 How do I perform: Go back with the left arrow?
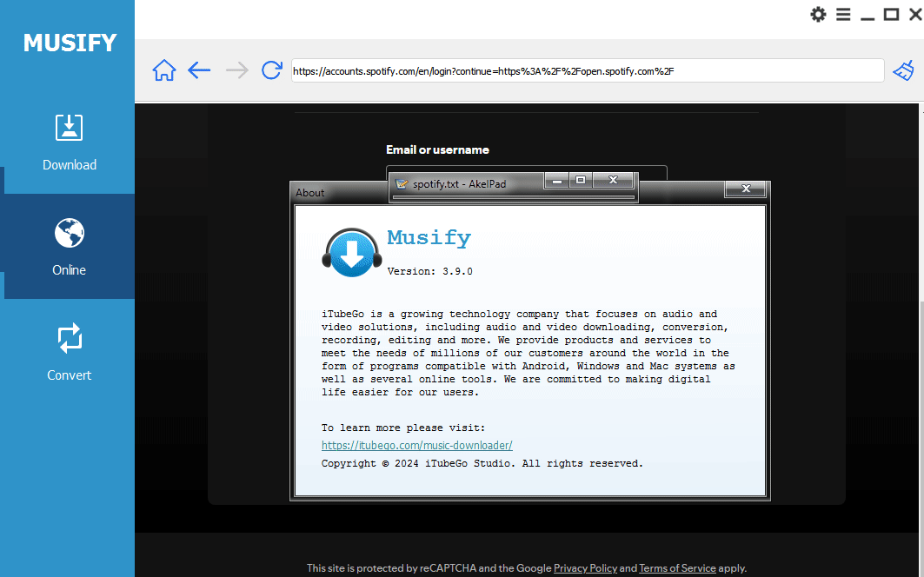(x=199, y=70)
